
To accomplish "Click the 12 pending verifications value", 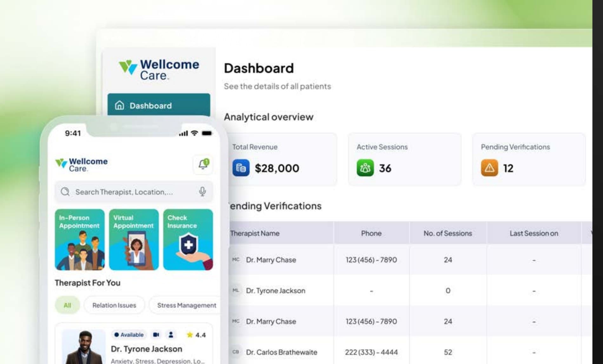I will coord(508,168).
